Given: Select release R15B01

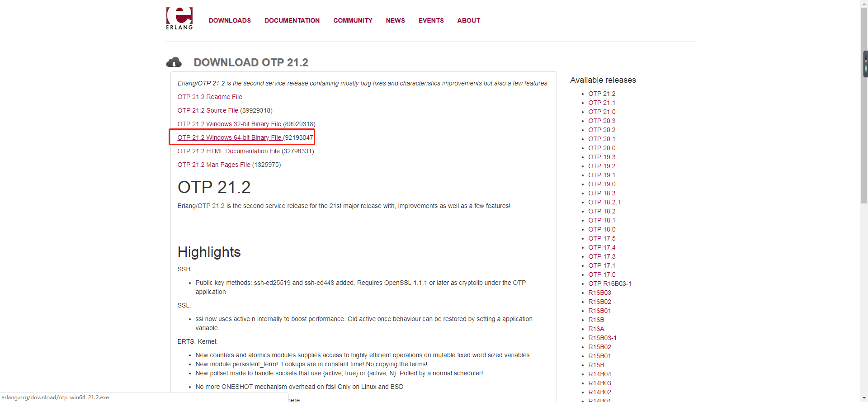Looking at the screenshot, I should coord(599,356).
